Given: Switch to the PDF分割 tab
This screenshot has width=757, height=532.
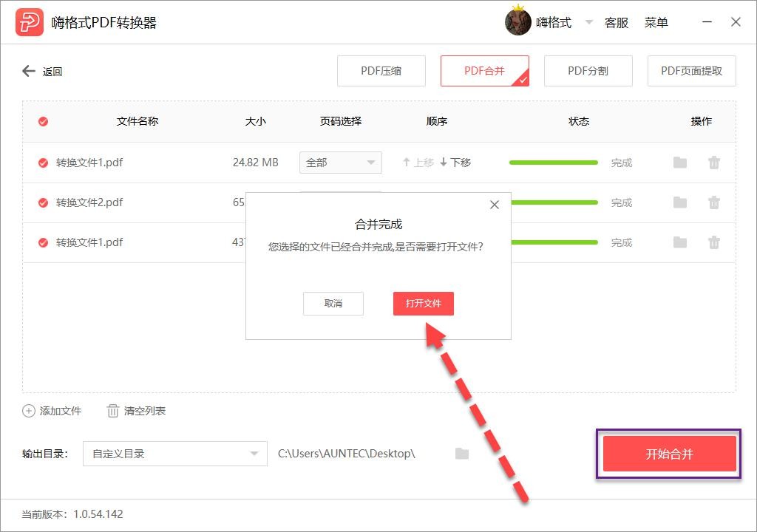Looking at the screenshot, I should click(x=588, y=71).
